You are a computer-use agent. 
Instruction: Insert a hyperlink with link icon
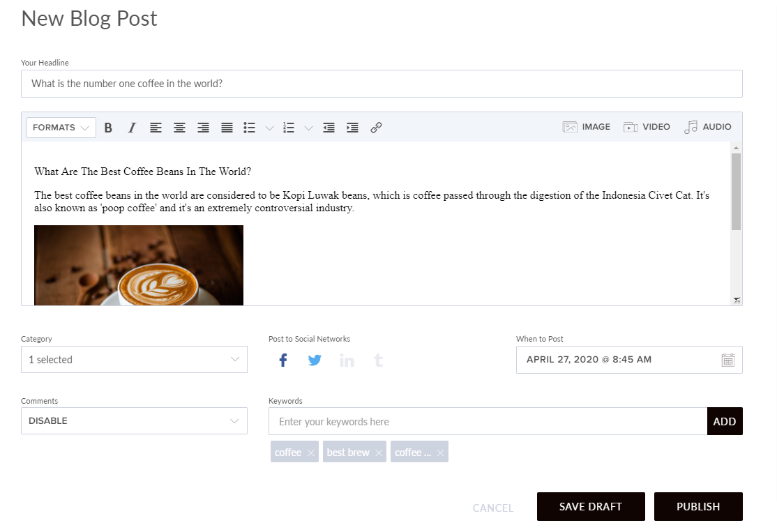click(x=376, y=128)
